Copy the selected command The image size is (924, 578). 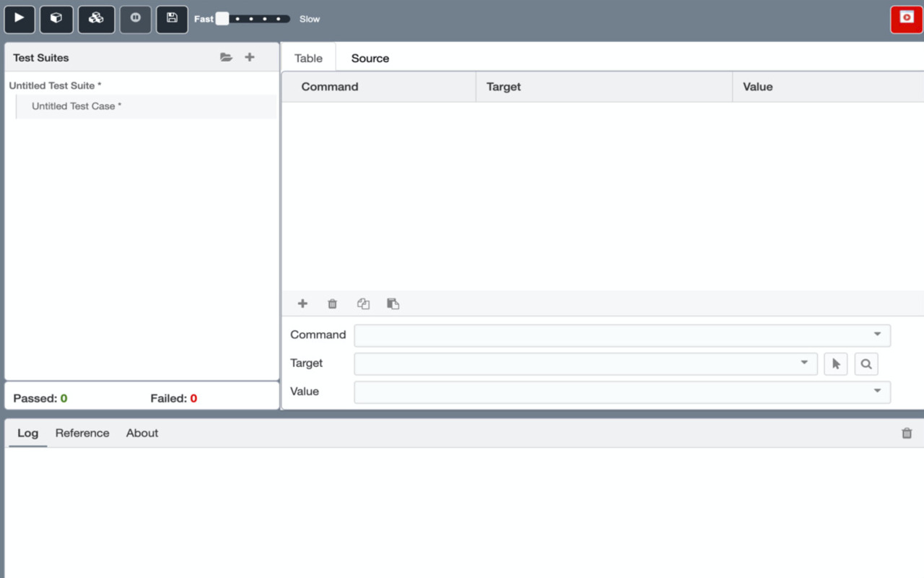coord(363,303)
